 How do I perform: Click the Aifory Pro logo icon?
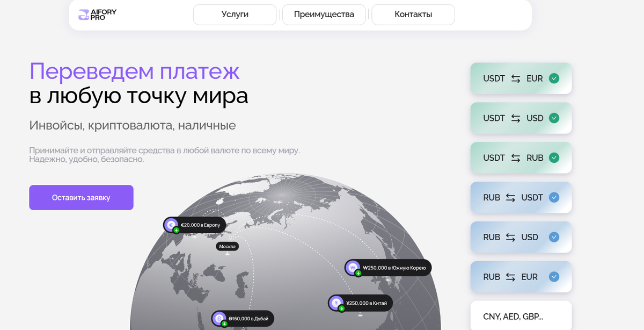coord(83,13)
